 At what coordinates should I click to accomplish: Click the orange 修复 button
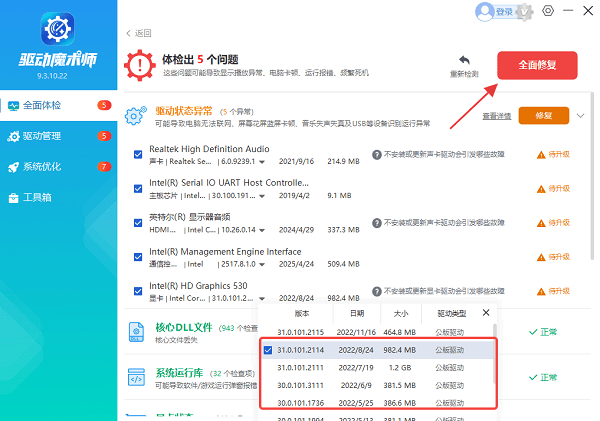click(x=543, y=116)
